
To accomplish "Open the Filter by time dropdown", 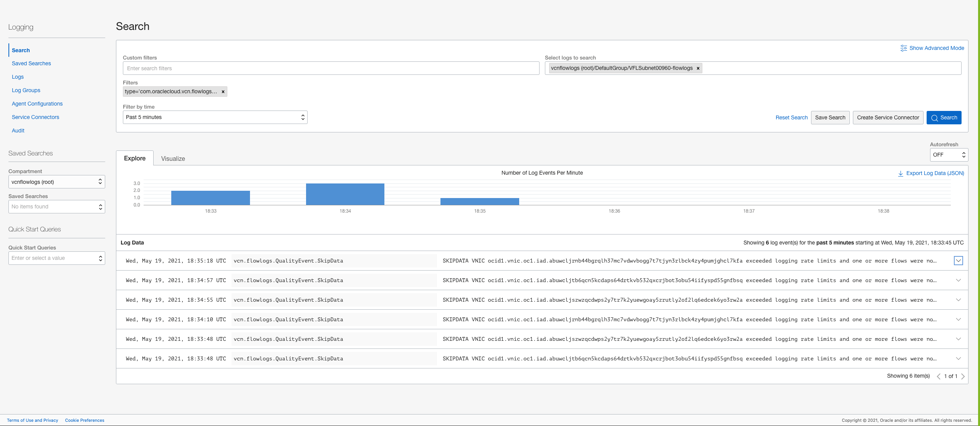I will click(215, 117).
